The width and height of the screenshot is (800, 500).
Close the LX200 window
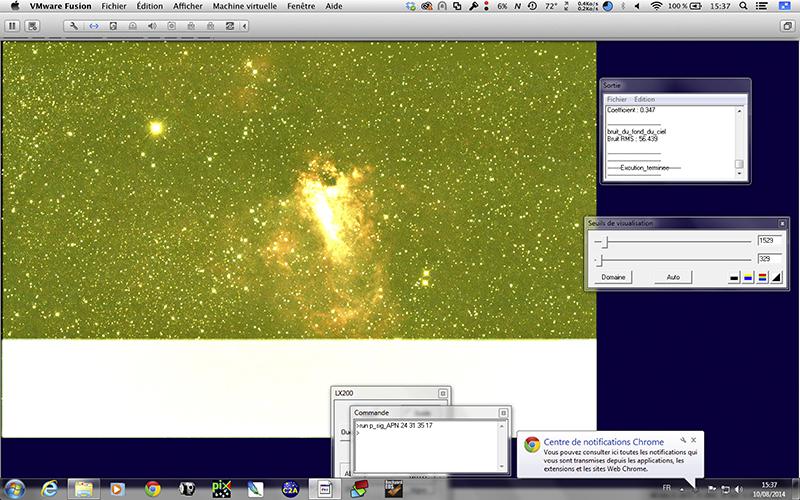click(443, 393)
